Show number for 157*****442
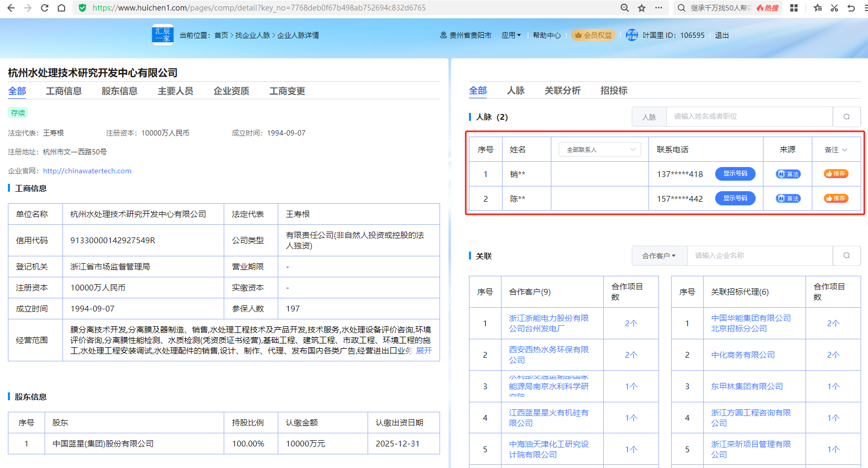 tap(735, 199)
